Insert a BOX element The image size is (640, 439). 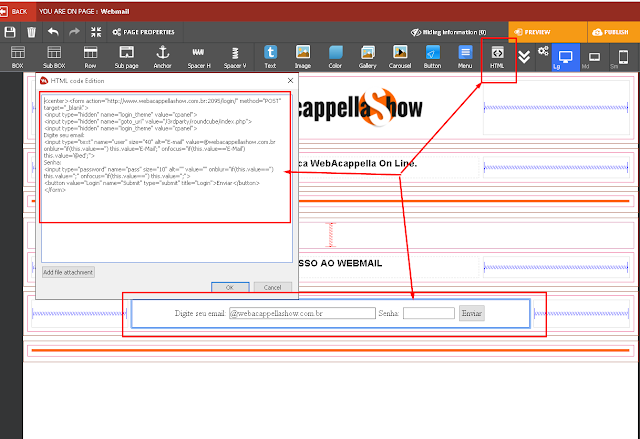(18, 57)
